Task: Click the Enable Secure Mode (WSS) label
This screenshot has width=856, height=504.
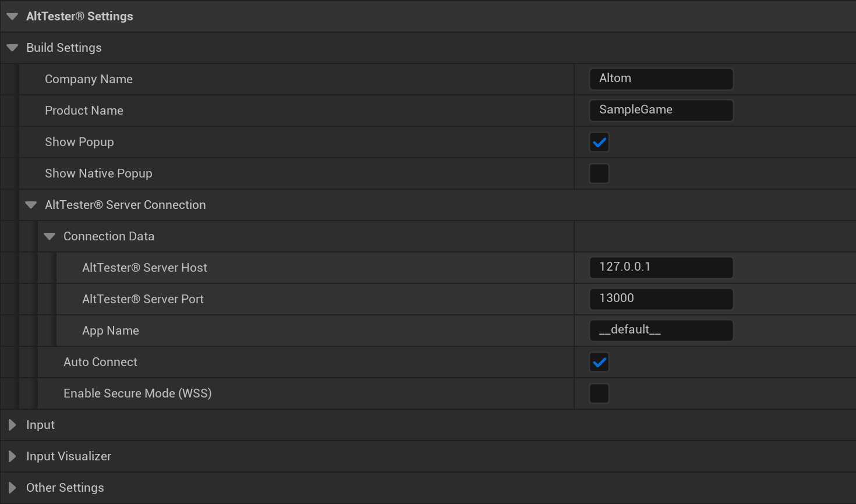Action: click(x=137, y=393)
